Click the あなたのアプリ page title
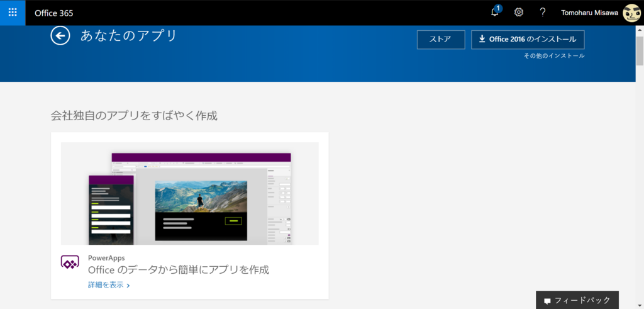The height and width of the screenshot is (309, 644). click(x=128, y=36)
